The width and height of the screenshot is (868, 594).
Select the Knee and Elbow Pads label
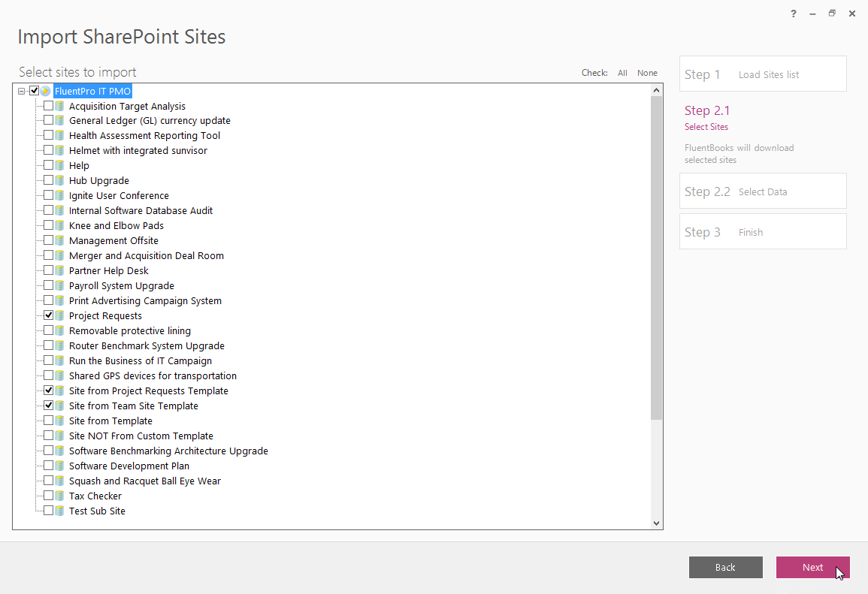point(116,225)
